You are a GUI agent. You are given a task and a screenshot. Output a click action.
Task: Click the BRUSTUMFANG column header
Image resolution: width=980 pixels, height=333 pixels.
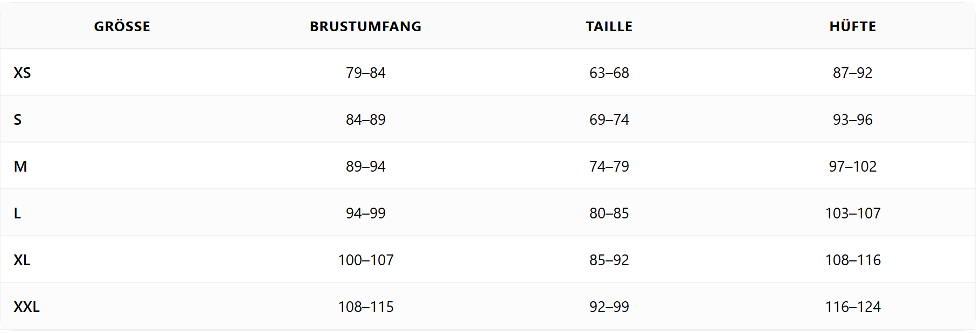(365, 26)
